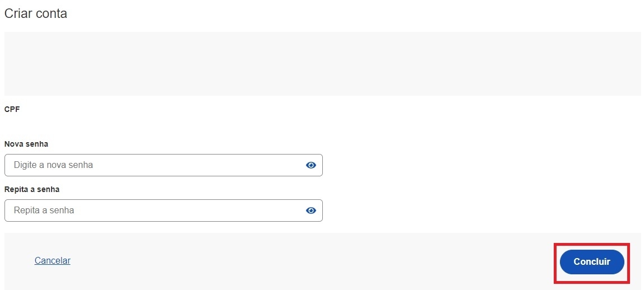644x290 pixels.
Task: Place cursor in the confirm password text box
Action: (x=151, y=211)
